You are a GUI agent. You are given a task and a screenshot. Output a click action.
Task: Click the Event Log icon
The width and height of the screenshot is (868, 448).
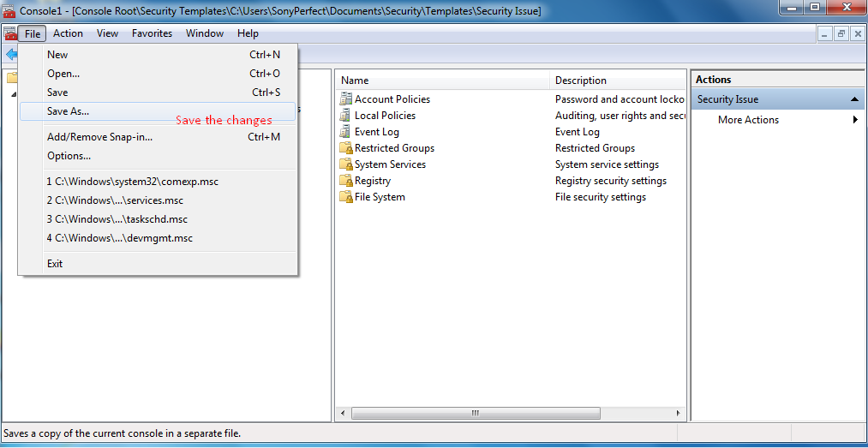(346, 132)
